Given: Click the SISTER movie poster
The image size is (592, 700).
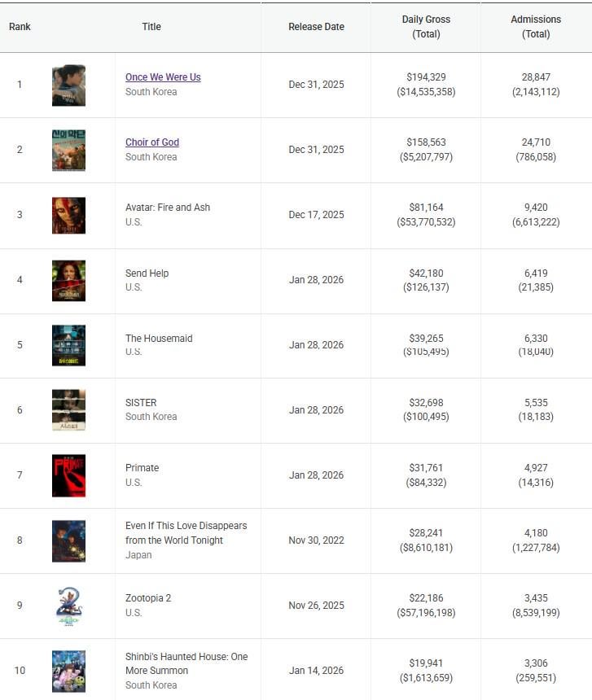Looking at the screenshot, I should [68, 410].
